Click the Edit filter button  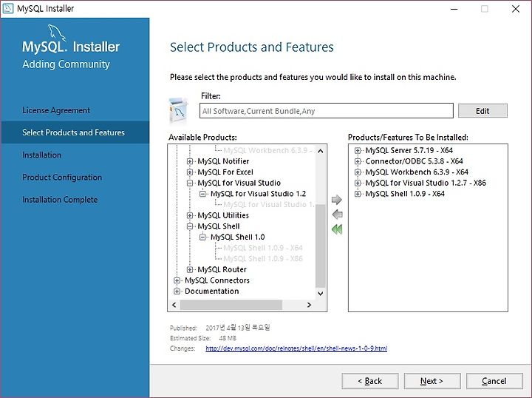pos(482,111)
